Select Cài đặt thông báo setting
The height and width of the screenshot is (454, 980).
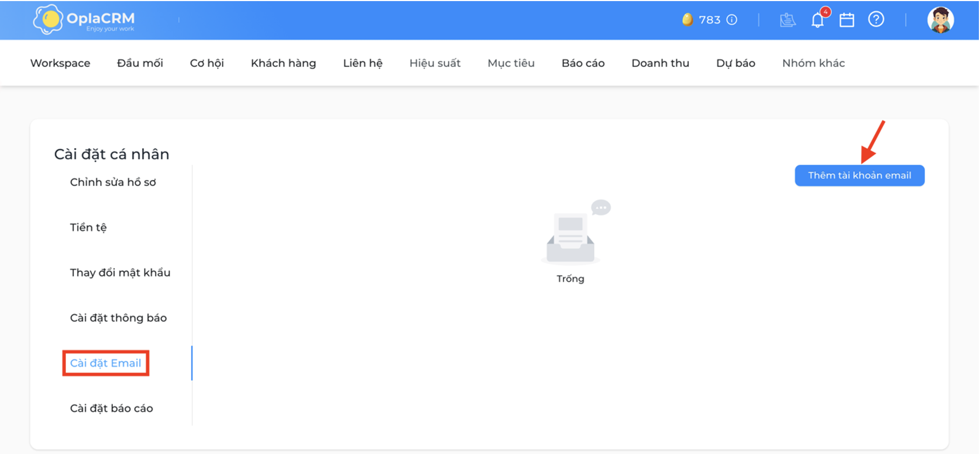tap(119, 318)
